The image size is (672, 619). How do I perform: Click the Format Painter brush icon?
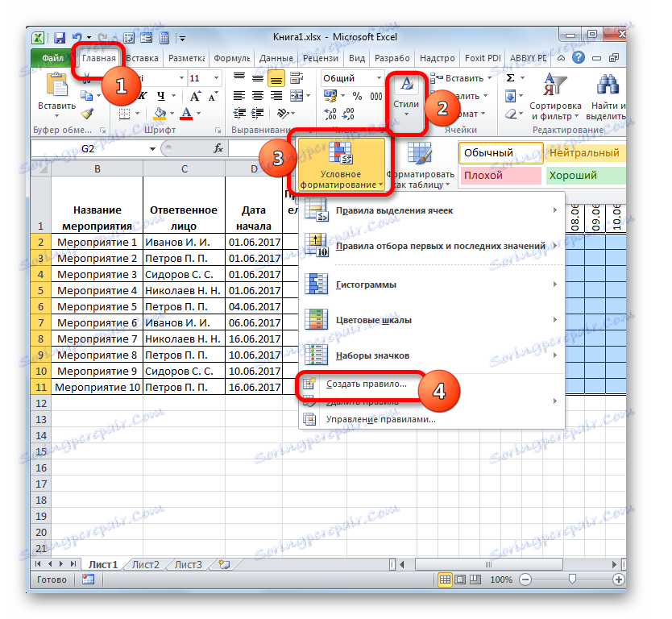(88, 113)
